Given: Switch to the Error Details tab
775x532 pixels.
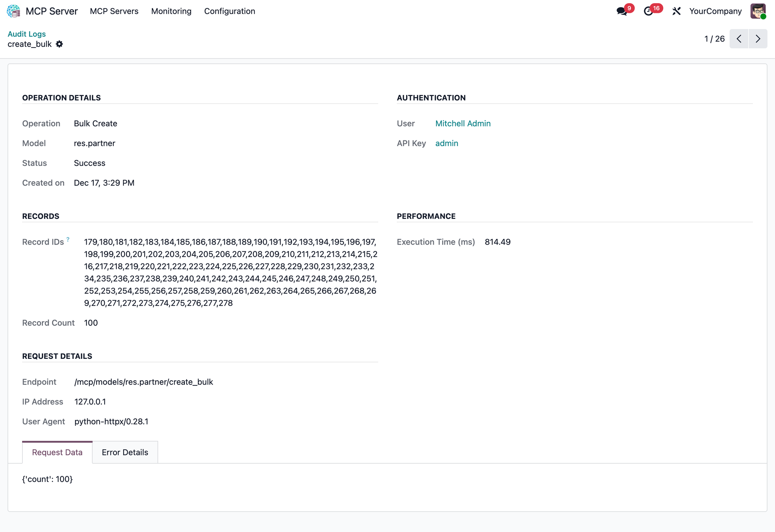Looking at the screenshot, I should [x=125, y=452].
